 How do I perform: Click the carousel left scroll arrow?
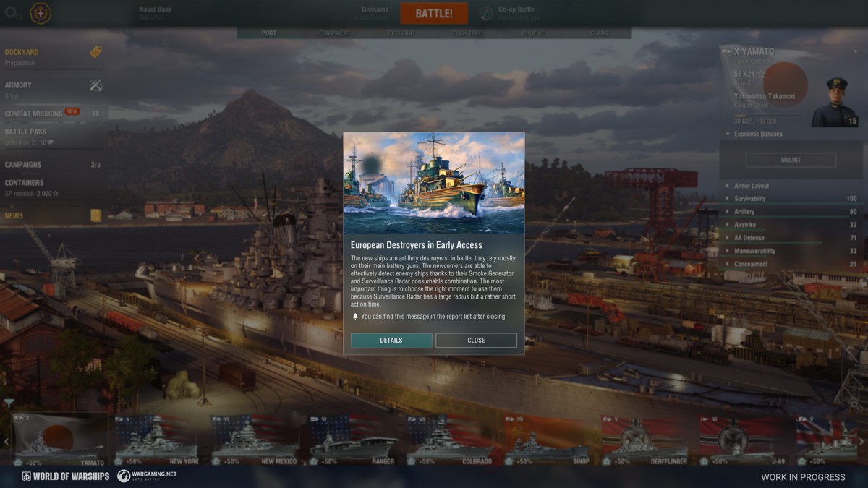point(6,441)
